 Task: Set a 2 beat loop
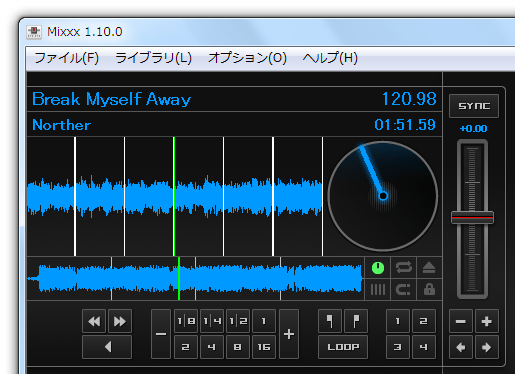coord(186,347)
